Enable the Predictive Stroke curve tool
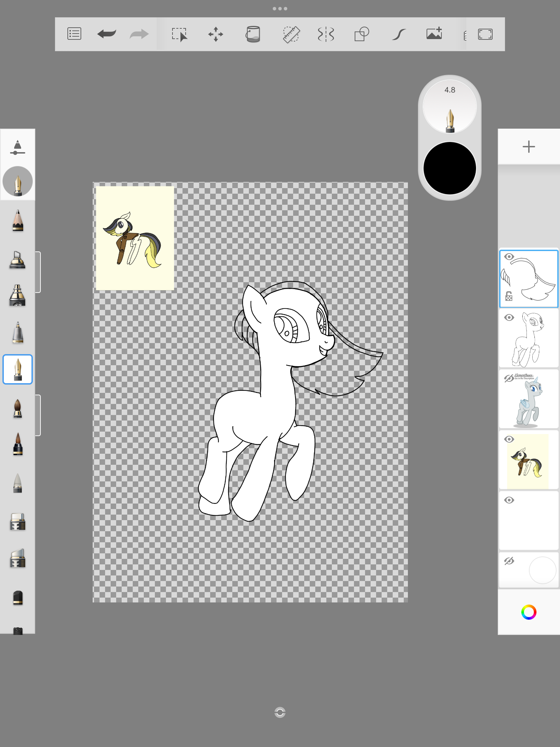 399,34
